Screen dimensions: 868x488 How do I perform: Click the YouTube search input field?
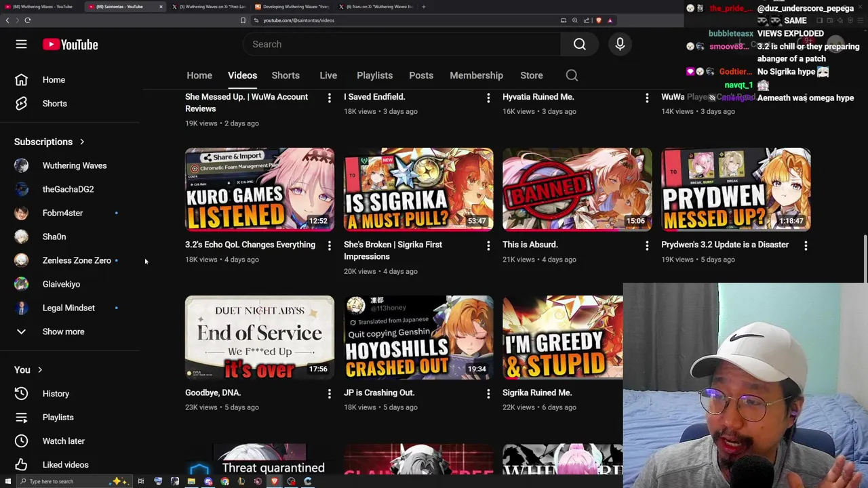[x=401, y=44]
